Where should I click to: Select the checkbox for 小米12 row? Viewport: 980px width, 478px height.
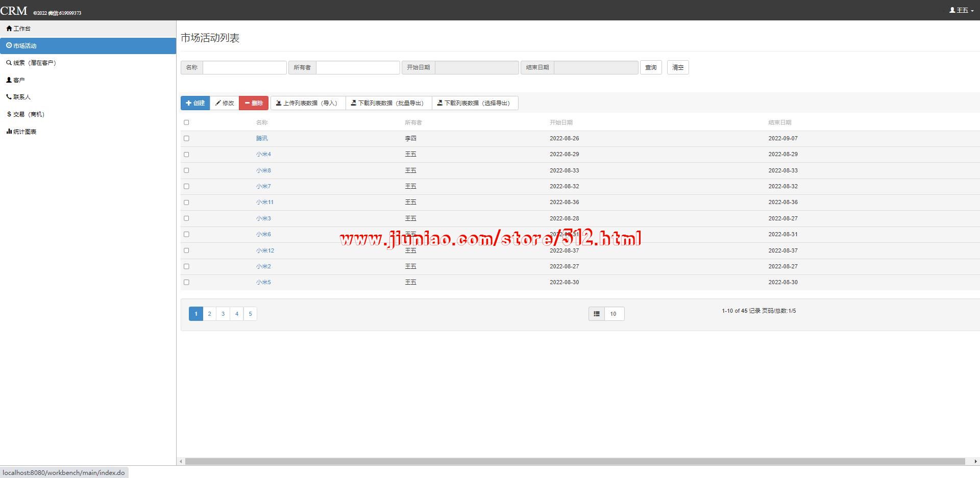(x=186, y=250)
